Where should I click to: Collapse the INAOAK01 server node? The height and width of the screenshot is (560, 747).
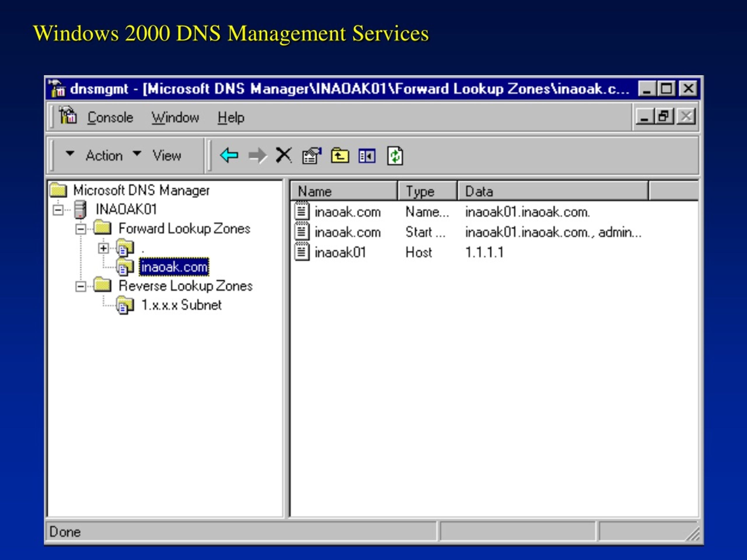pyautogui.click(x=58, y=210)
